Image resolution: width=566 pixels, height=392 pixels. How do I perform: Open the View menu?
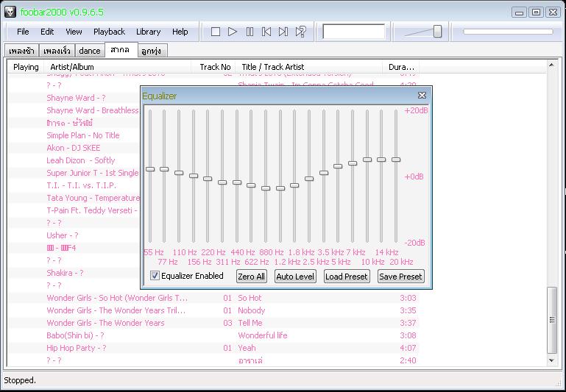point(74,32)
